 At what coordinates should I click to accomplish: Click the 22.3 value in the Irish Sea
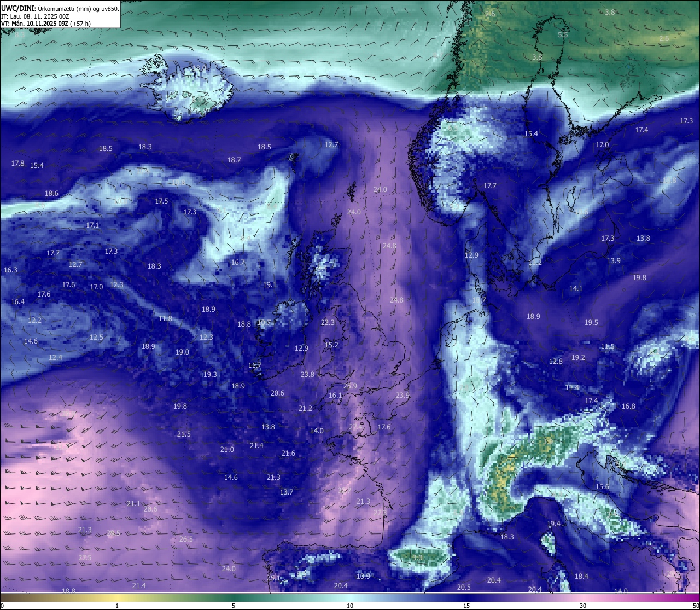[328, 323]
